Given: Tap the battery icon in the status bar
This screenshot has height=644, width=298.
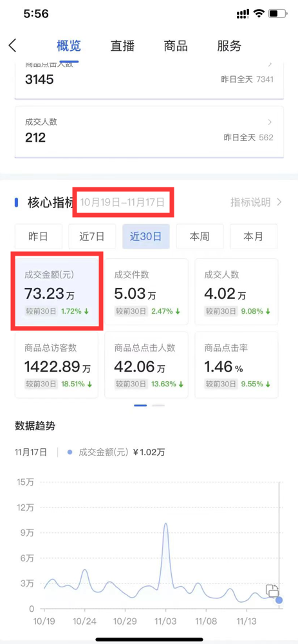Looking at the screenshot, I should click(x=278, y=14).
